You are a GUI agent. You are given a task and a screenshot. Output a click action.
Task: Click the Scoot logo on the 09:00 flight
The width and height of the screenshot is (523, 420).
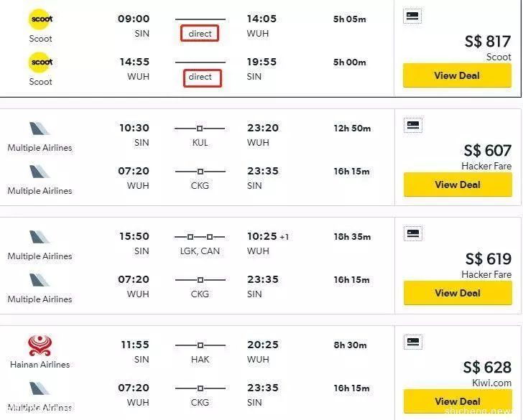pos(41,19)
